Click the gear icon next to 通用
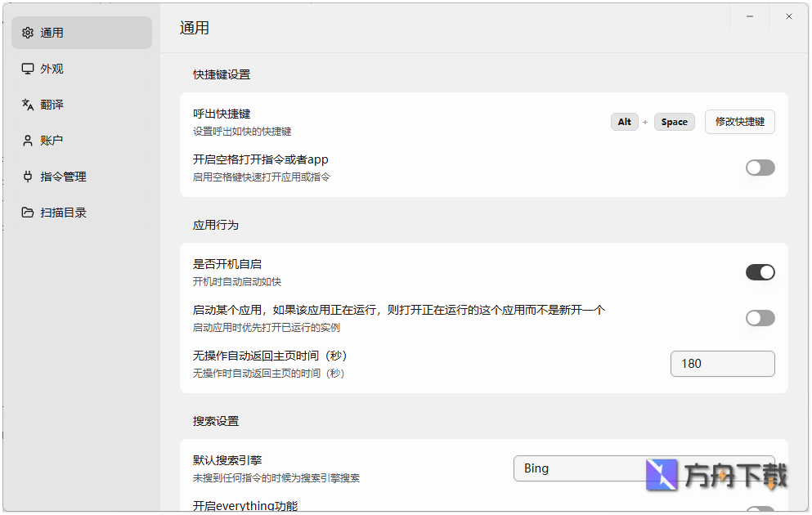The width and height of the screenshot is (812, 515). (x=28, y=33)
